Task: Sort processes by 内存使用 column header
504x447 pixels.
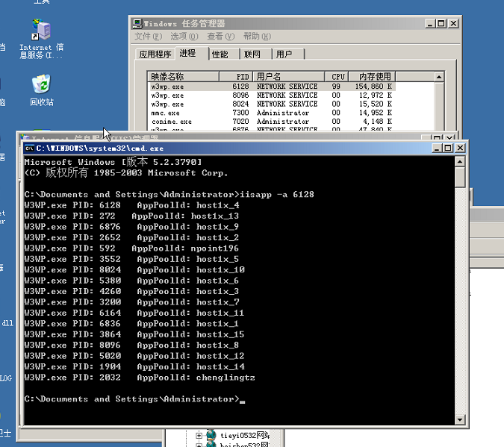Action: coord(375,76)
